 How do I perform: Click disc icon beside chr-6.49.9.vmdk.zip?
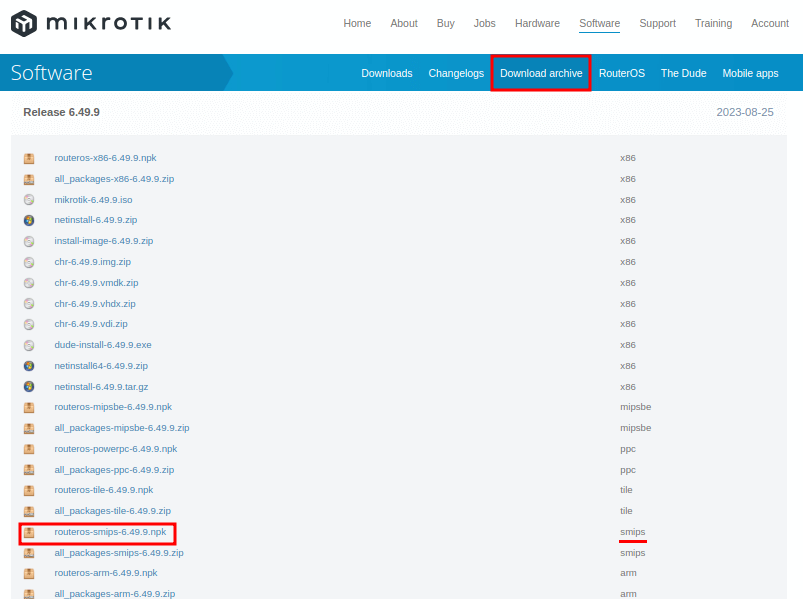29,283
